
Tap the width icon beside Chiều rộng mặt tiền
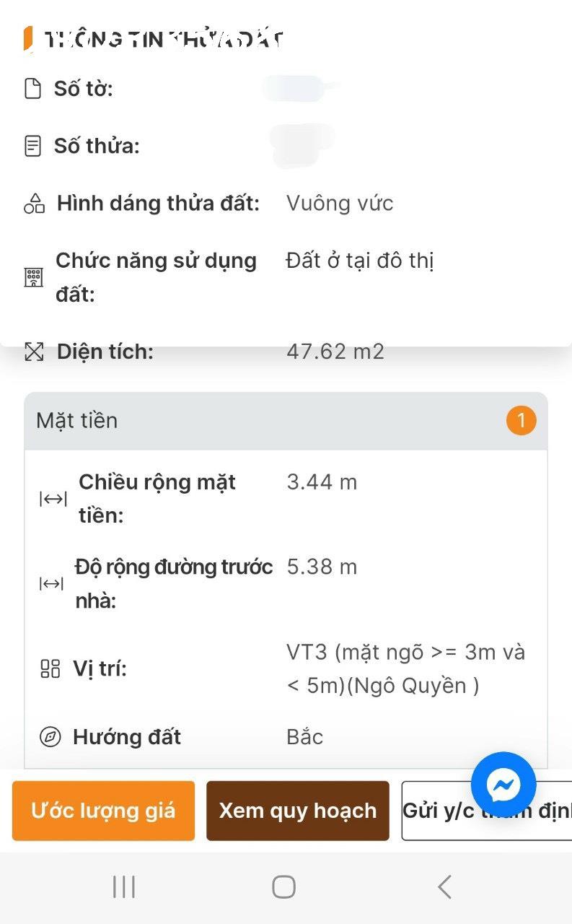click(x=53, y=499)
